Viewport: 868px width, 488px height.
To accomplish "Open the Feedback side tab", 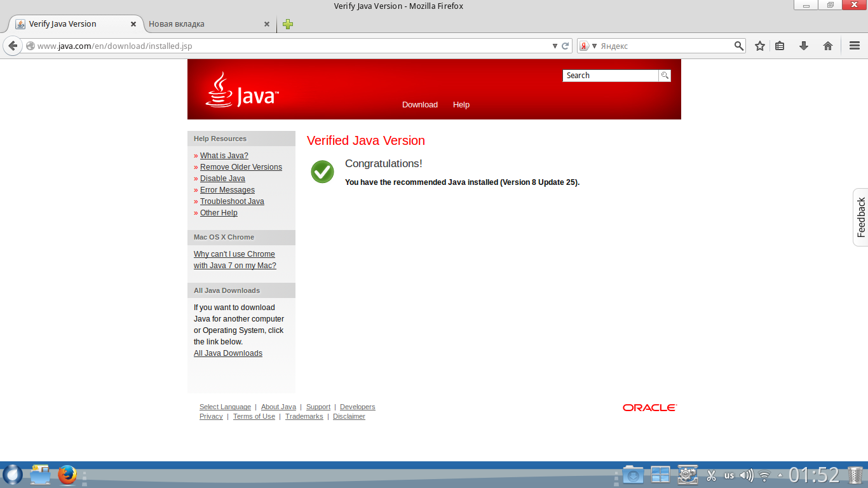I will click(861, 217).
